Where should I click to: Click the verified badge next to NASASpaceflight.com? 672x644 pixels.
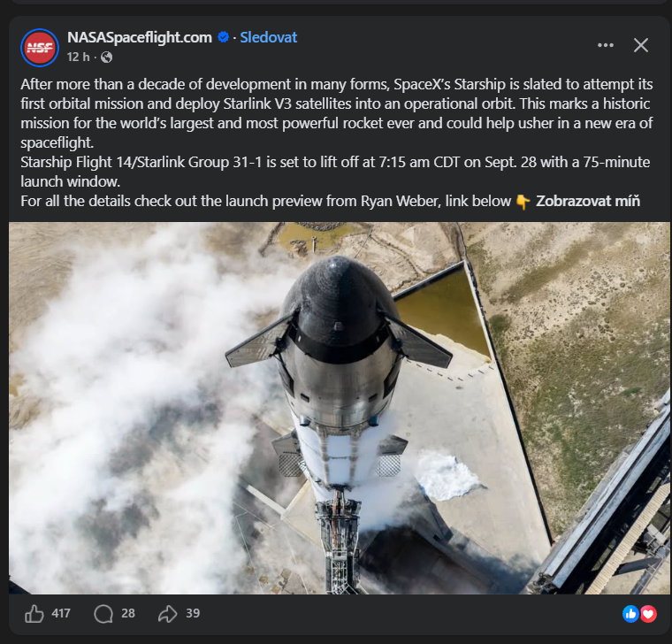223,37
